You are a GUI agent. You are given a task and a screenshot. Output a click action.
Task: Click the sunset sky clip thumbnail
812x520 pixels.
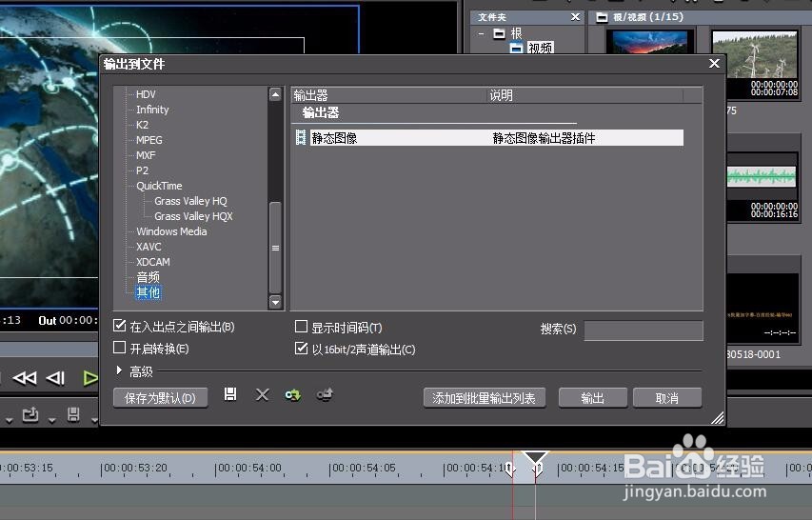click(x=650, y=42)
